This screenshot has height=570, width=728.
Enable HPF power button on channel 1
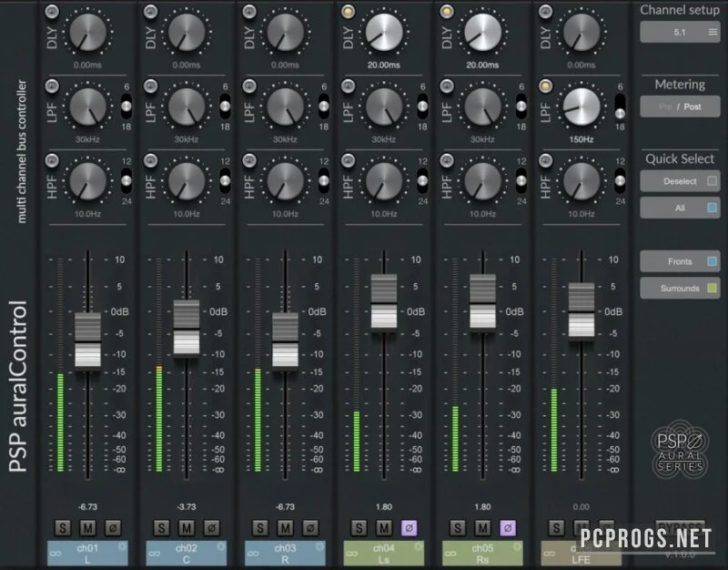(52, 160)
